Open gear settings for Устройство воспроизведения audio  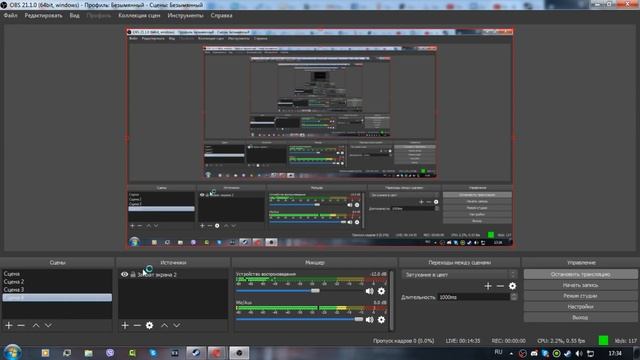click(x=381, y=291)
